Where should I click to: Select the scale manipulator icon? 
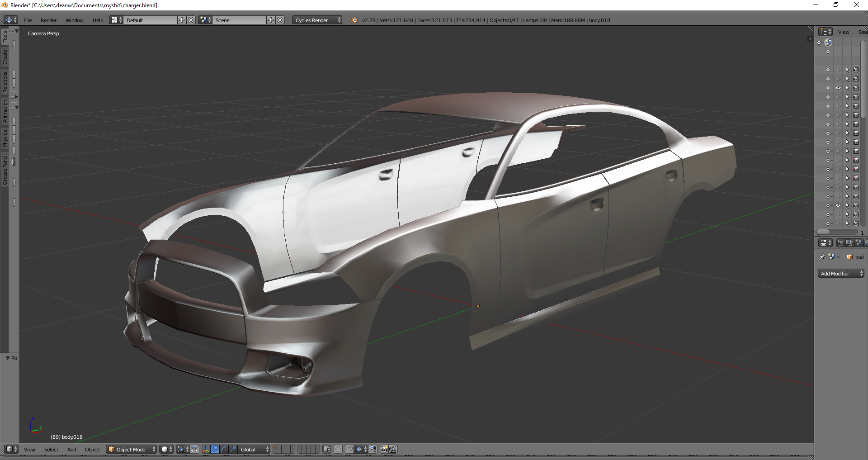click(233, 449)
